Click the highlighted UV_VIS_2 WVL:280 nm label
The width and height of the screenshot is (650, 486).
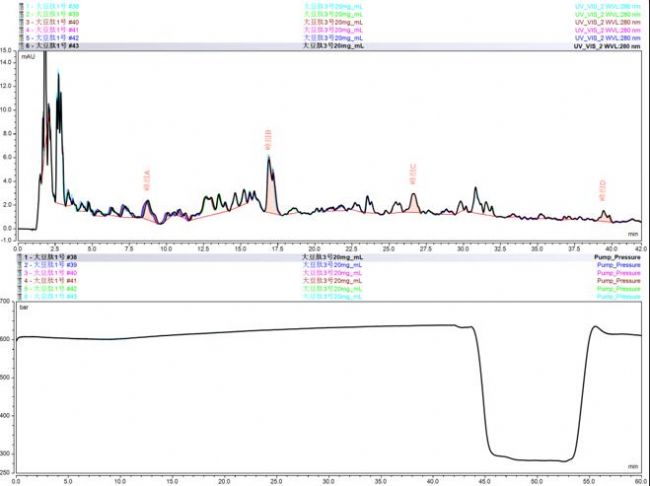pos(606,46)
